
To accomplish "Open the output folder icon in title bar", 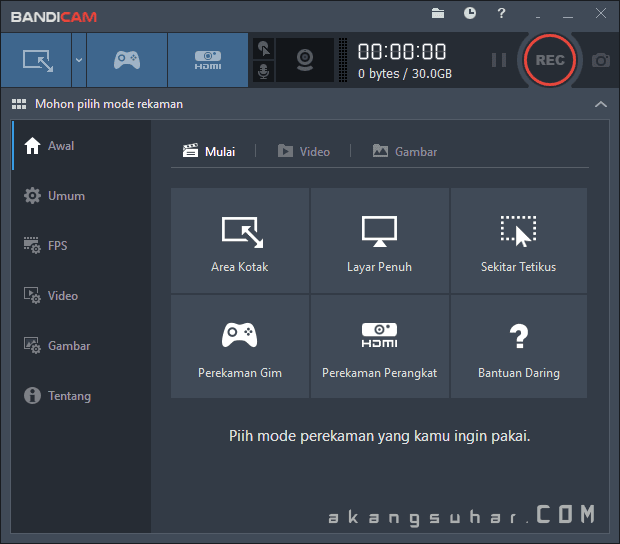I will (438, 13).
